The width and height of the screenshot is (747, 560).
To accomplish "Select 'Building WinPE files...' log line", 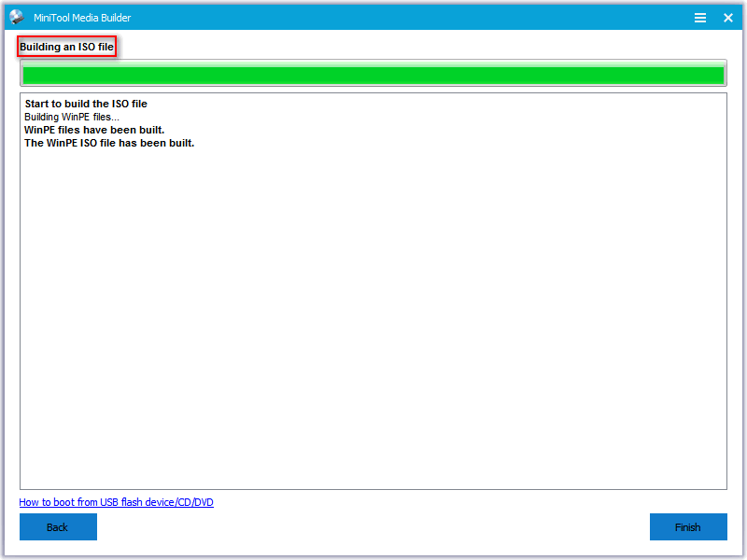I will tap(72, 118).
